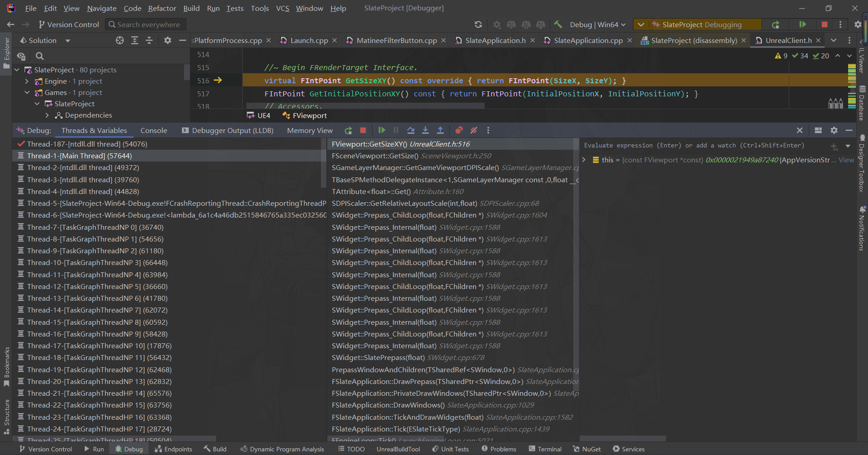This screenshot has width=868, height=455.
Task: Click the Pause Program icon in debug toolbar
Action: pyautogui.click(x=396, y=130)
